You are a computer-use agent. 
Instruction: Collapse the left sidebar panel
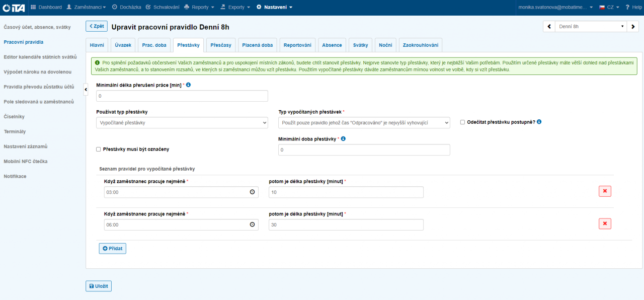click(x=85, y=89)
